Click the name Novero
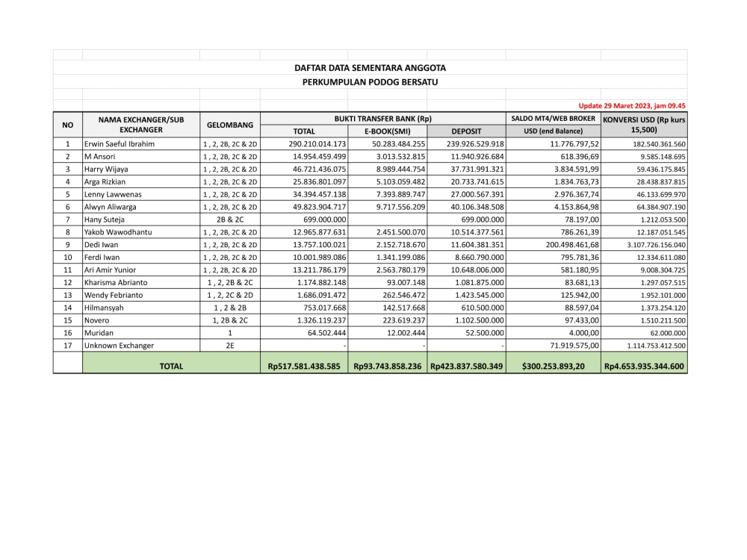The image size is (747, 560). click(x=96, y=320)
